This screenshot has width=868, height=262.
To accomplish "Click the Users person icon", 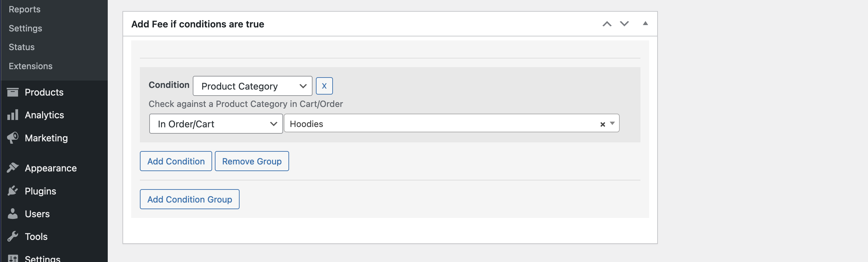I will 13,214.
